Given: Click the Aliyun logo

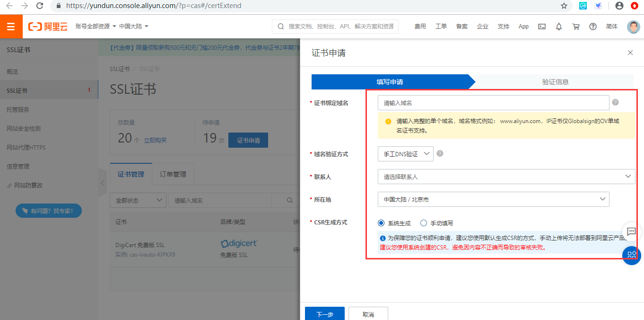Looking at the screenshot, I should coord(47,27).
